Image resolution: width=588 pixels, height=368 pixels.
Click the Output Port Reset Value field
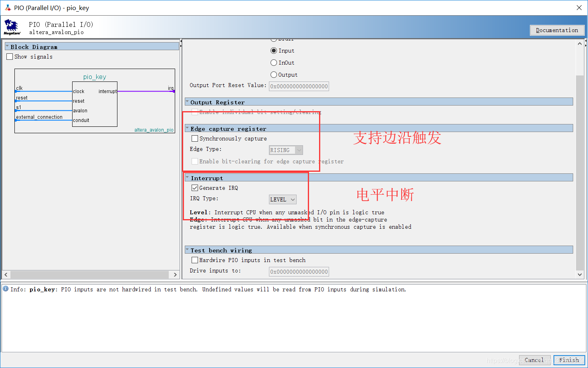point(299,86)
